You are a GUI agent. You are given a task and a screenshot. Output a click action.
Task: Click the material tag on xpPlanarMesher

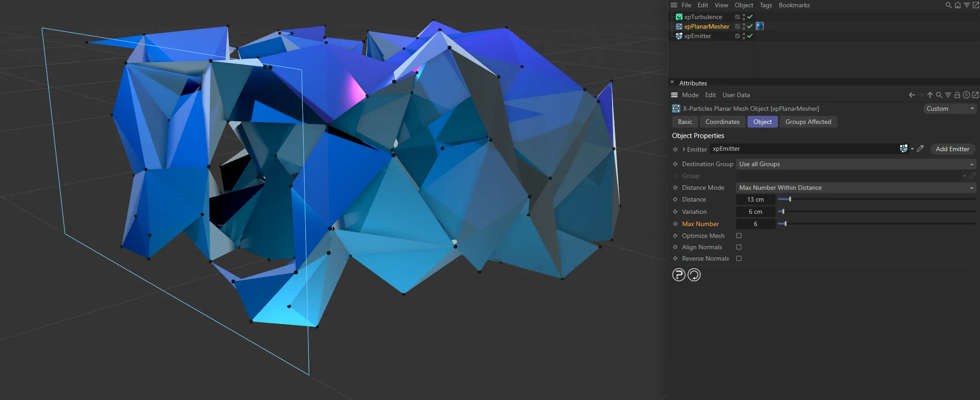pyautogui.click(x=760, y=26)
